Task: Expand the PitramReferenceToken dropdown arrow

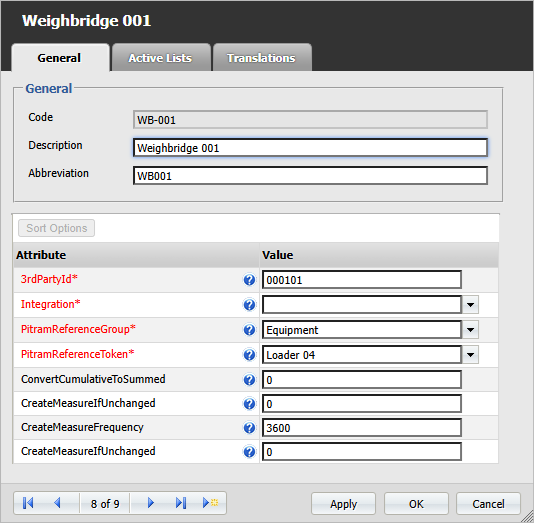Action: click(470, 355)
